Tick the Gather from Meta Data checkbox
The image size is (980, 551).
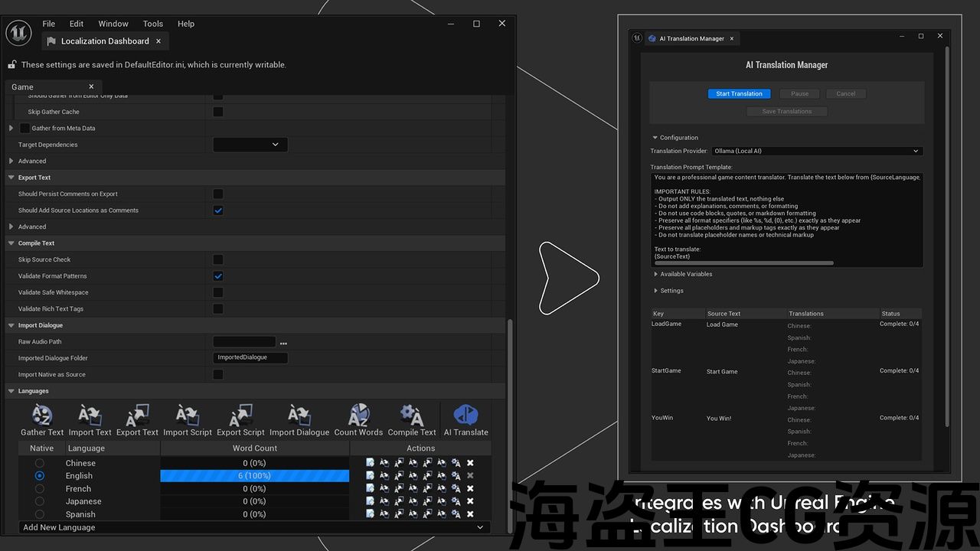pos(25,129)
